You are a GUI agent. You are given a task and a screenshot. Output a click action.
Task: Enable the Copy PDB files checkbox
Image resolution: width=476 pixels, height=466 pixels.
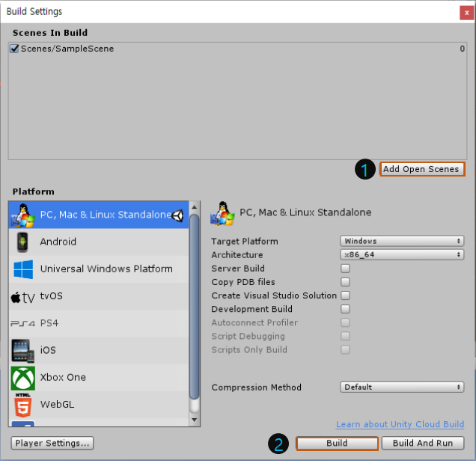[x=345, y=282]
